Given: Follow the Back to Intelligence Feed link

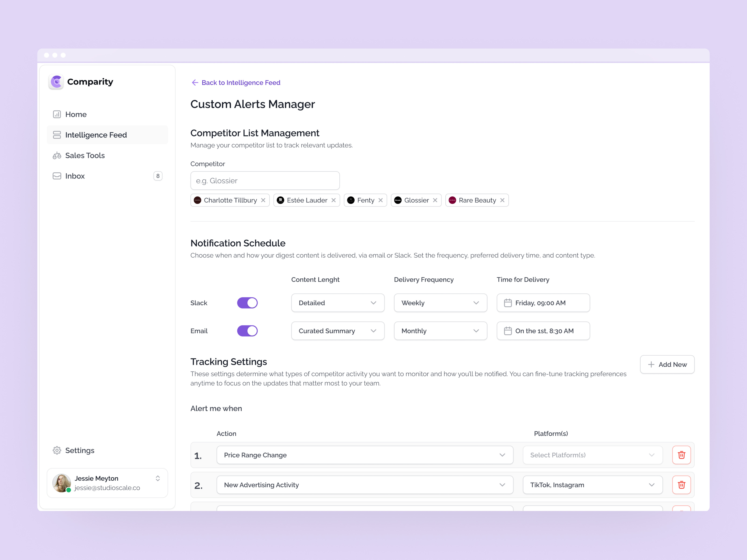Looking at the screenshot, I should point(240,83).
